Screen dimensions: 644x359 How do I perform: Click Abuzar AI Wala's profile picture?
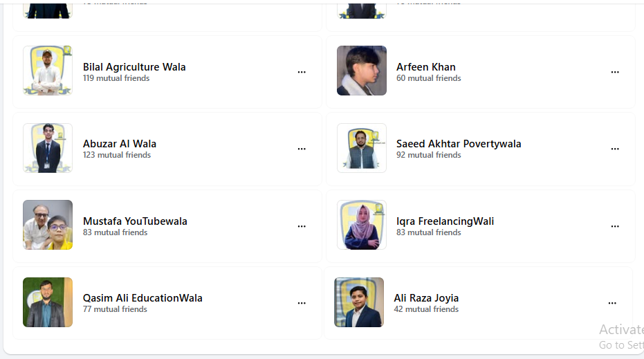48,148
